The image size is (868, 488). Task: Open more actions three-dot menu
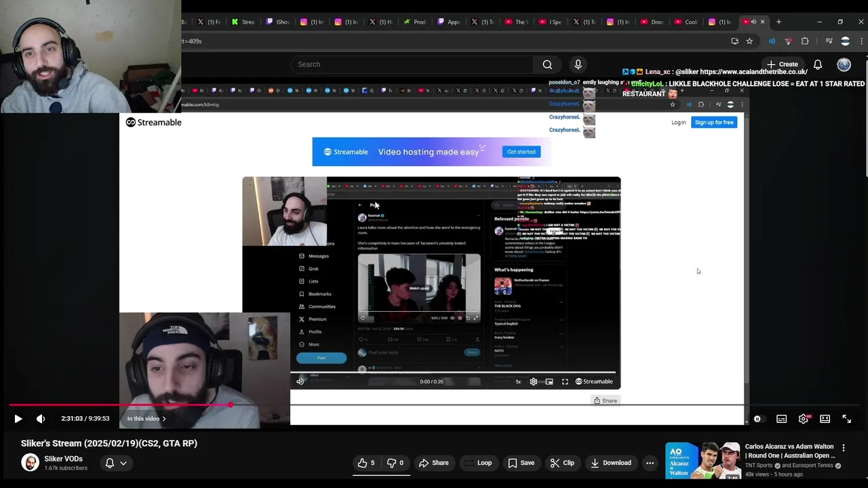[650, 463]
